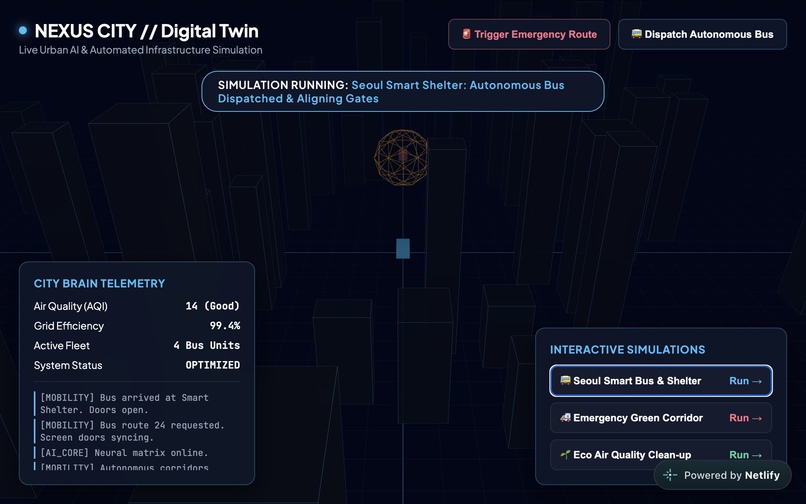Click the bus icon in Dispatch Autonomous Bus
This screenshot has height=504, width=806.
coord(636,34)
